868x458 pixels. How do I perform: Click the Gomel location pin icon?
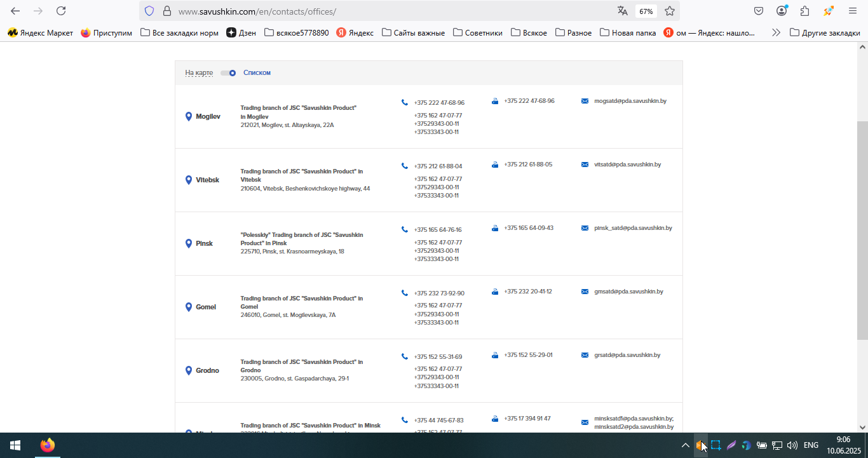189,307
